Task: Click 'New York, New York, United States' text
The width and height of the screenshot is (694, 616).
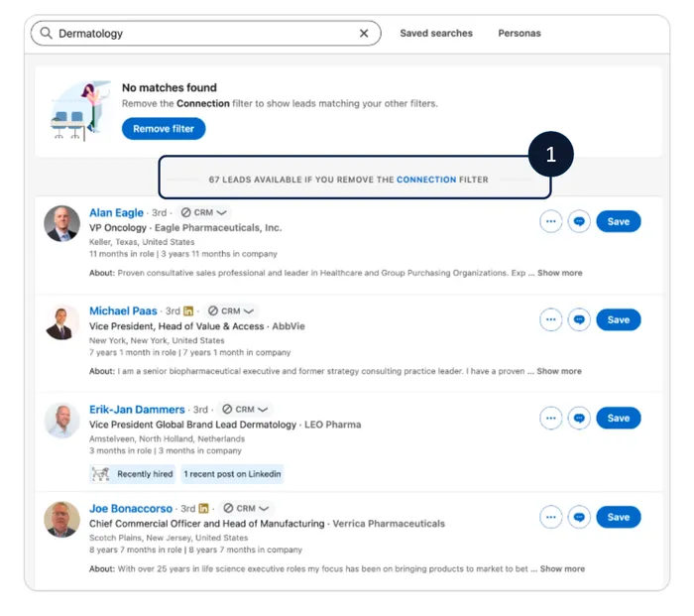Action: pyautogui.click(x=157, y=340)
